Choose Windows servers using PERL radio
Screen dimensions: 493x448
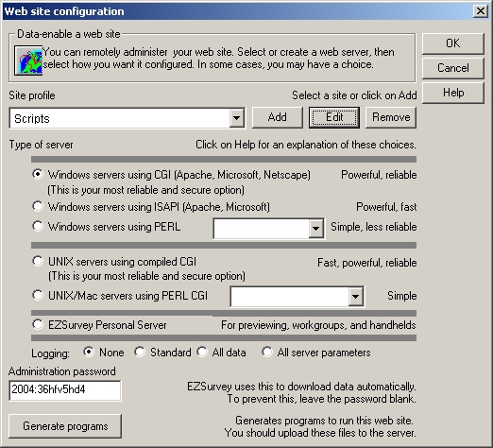38,226
